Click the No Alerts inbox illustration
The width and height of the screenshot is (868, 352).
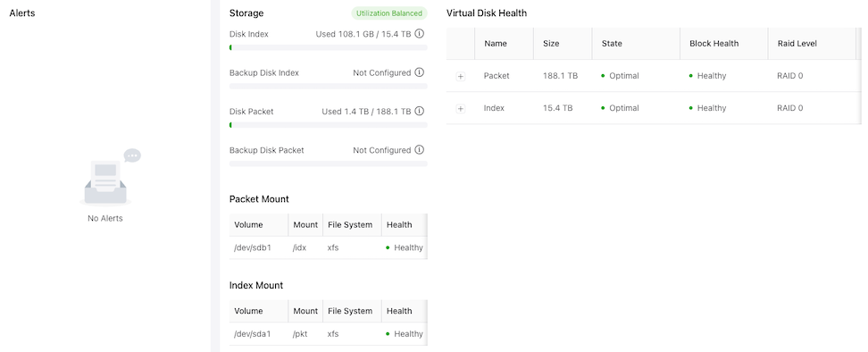point(110,177)
